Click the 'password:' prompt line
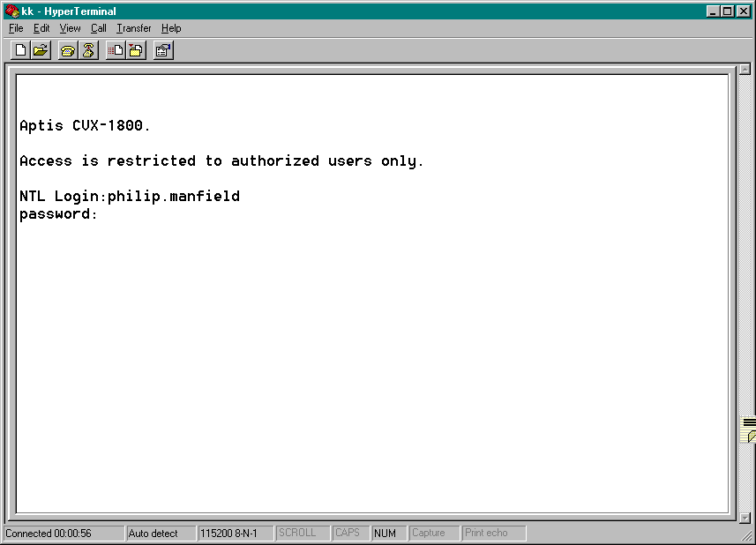This screenshot has height=545, width=756. [58, 214]
